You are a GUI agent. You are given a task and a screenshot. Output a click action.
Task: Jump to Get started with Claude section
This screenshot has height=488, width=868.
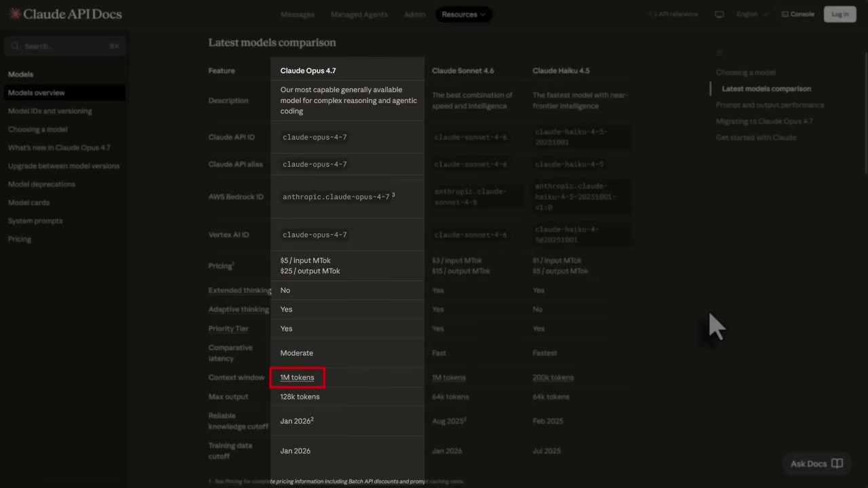pos(756,138)
